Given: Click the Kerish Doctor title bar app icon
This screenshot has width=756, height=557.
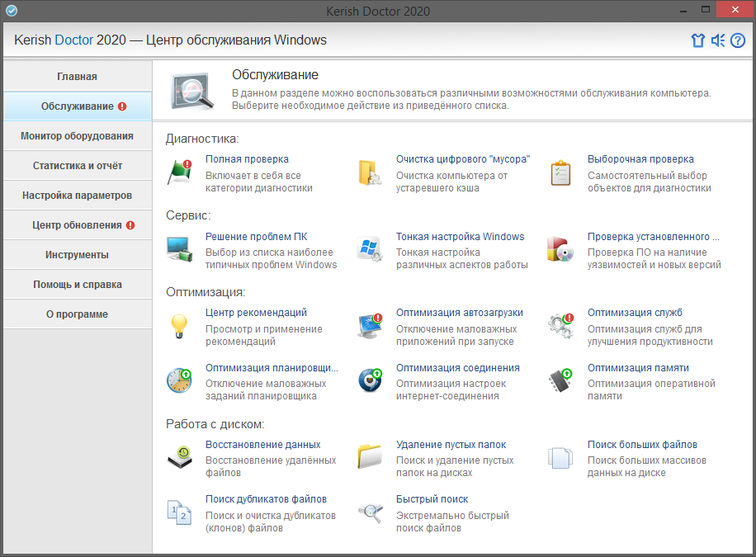Looking at the screenshot, I should pos(12,12).
